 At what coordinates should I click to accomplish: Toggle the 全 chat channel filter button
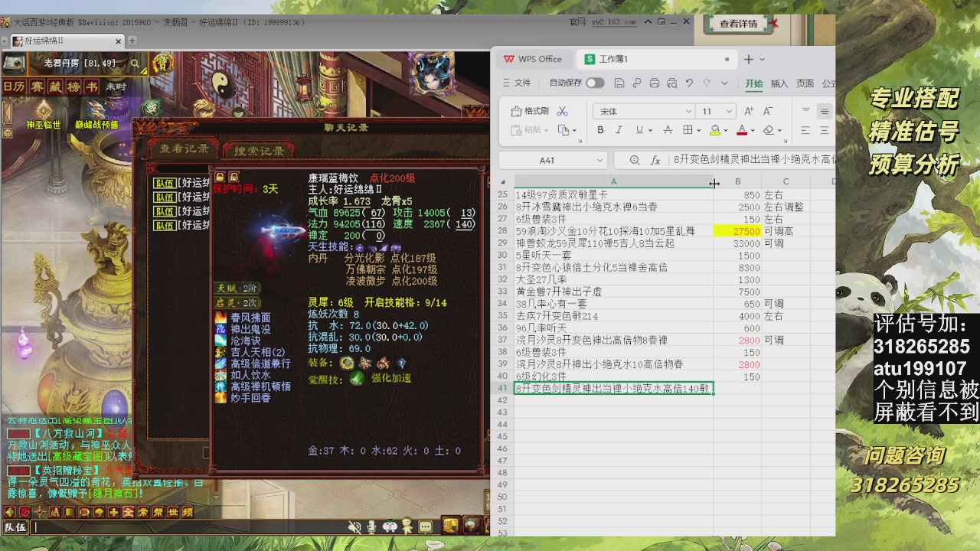click(128, 512)
